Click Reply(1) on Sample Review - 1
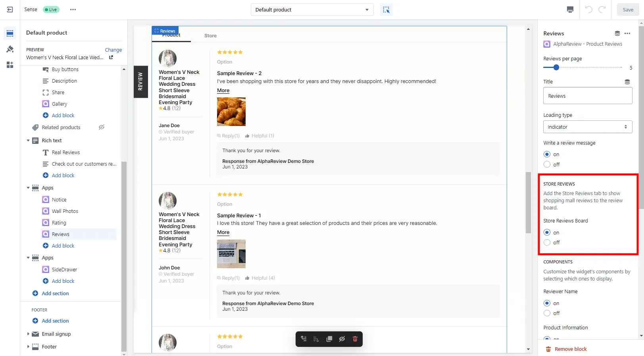Image resolution: width=644 pixels, height=356 pixels. tap(229, 278)
